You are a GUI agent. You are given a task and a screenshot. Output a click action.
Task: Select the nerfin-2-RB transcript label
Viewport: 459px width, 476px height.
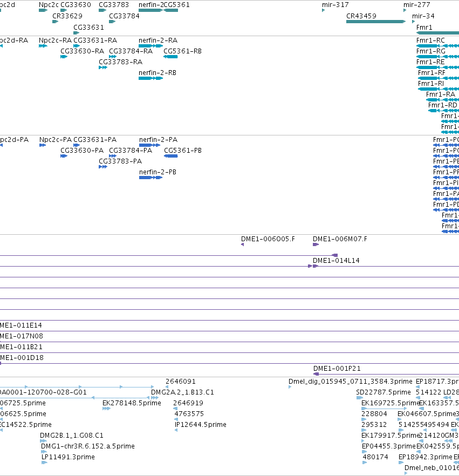point(157,73)
